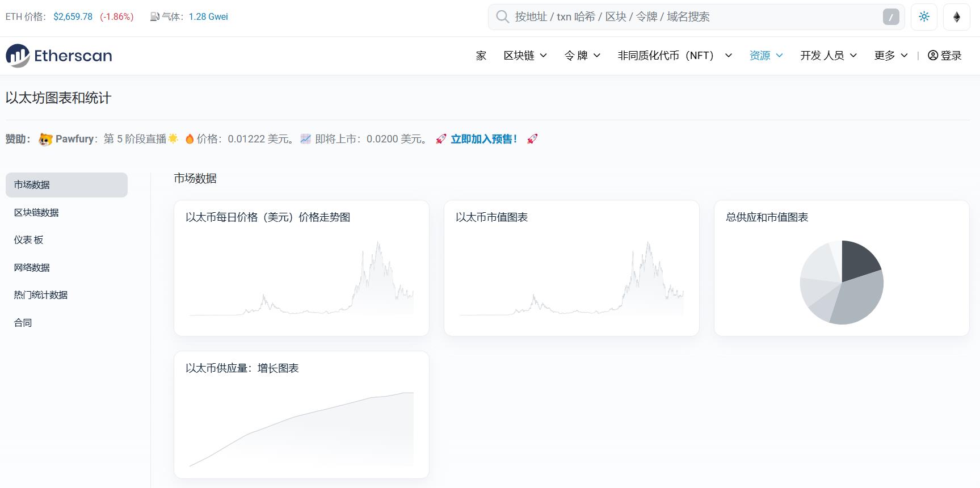Click the Pawfury sponsor name
This screenshot has height=488, width=980.
click(74, 139)
